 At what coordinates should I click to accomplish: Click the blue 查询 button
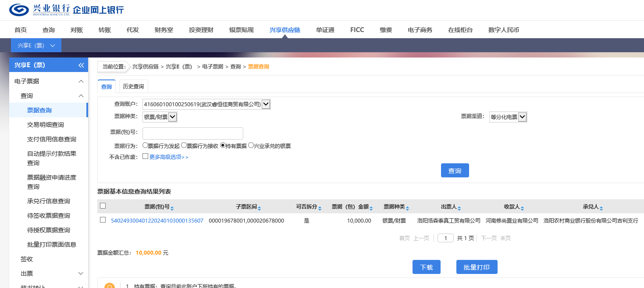[x=455, y=170]
